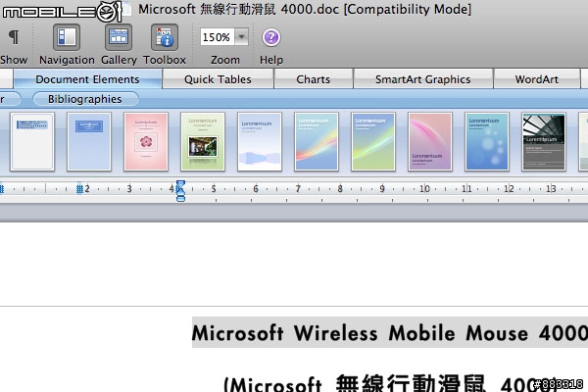Choose the white cover with blue ribbon shape
Viewport: 588px width, 392px height.
pos(260,141)
